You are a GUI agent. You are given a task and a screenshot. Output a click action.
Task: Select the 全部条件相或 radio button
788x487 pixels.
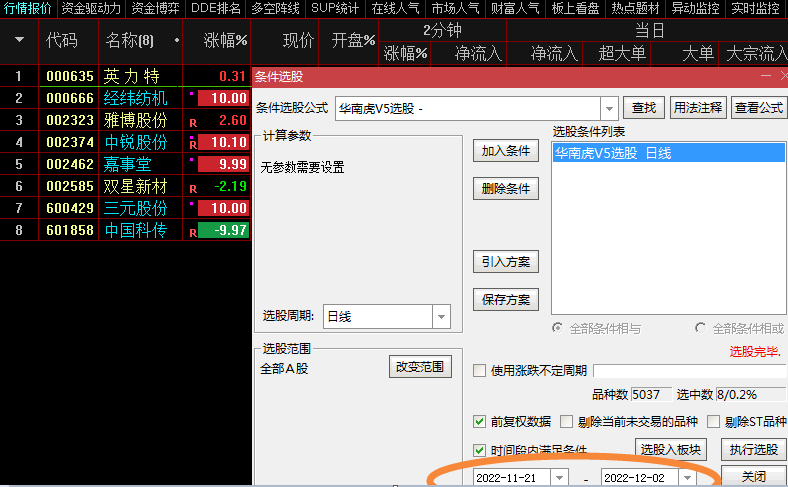(x=700, y=328)
